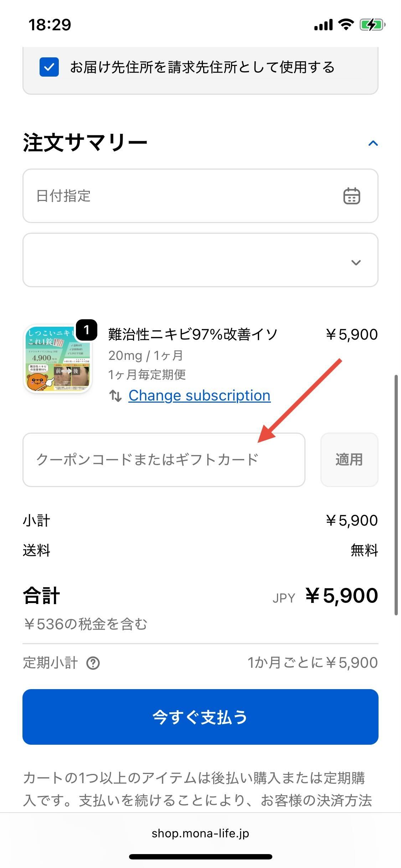This screenshot has height=868, width=401.
Task: Click the Change subscription link
Action: [x=200, y=396]
